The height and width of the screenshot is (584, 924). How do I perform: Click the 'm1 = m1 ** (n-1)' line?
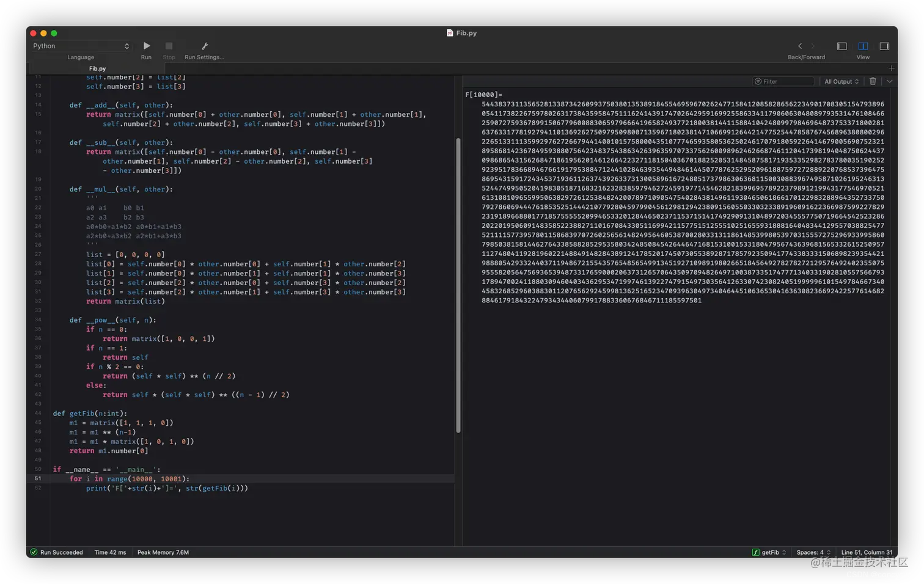tap(103, 432)
